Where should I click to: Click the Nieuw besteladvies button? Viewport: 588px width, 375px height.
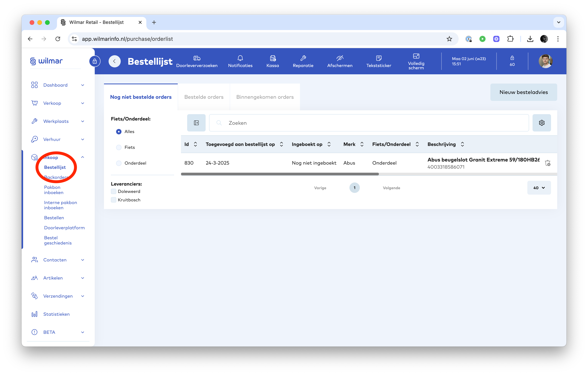point(523,92)
